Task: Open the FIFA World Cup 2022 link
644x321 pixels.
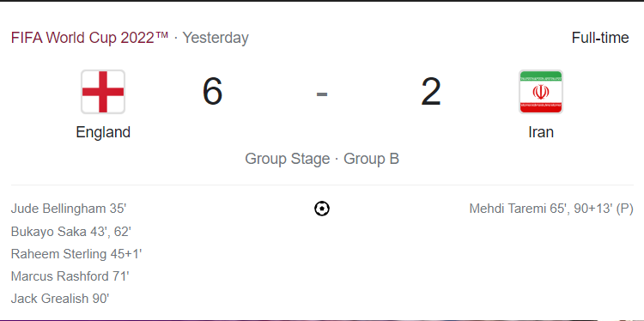Action: click(89, 38)
